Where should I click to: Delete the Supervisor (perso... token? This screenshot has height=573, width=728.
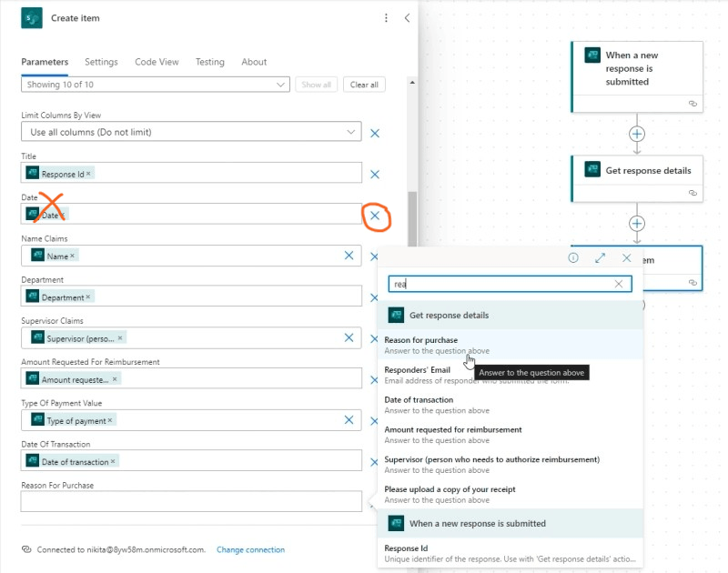pyautogui.click(x=120, y=337)
